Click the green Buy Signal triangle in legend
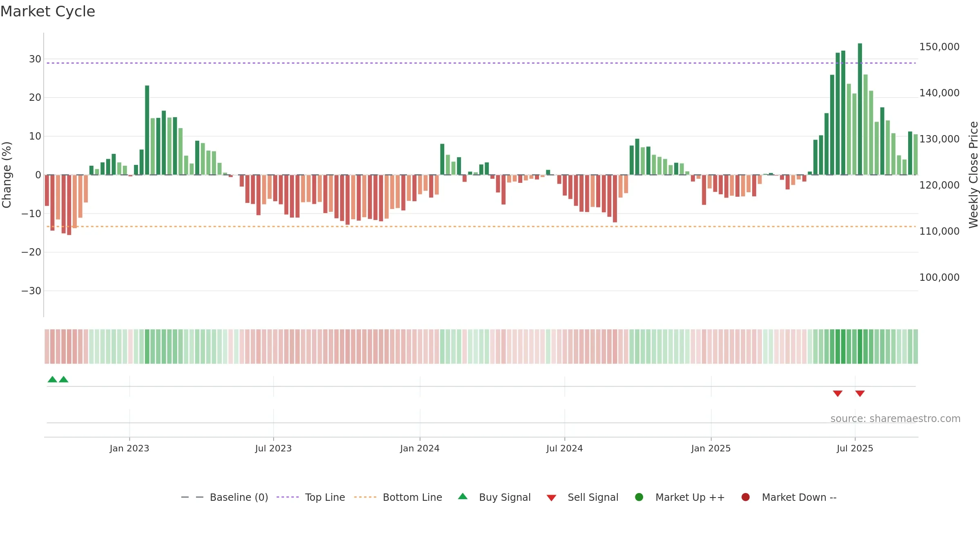Image resolution: width=980 pixels, height=551 pixels. click(463, 496)
